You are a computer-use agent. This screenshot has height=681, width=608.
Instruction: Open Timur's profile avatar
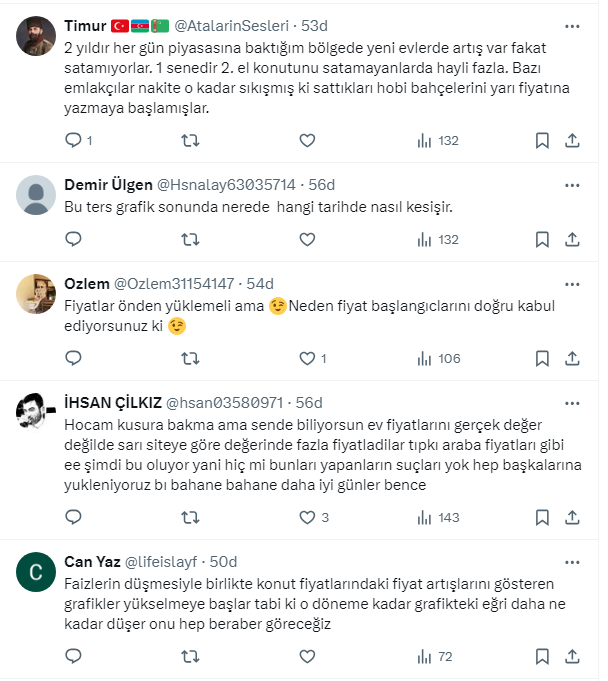click(x=37, y=37)
